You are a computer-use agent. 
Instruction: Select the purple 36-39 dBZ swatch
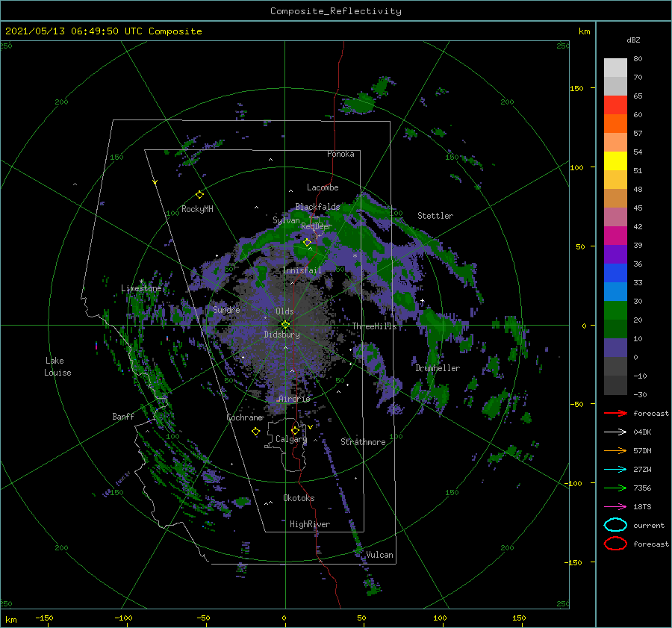point(615,254)
